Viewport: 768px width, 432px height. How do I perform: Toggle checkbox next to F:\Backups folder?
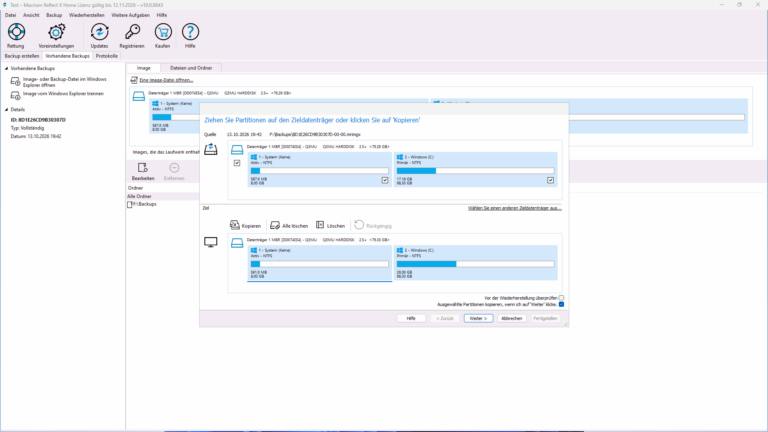[130, 204]
